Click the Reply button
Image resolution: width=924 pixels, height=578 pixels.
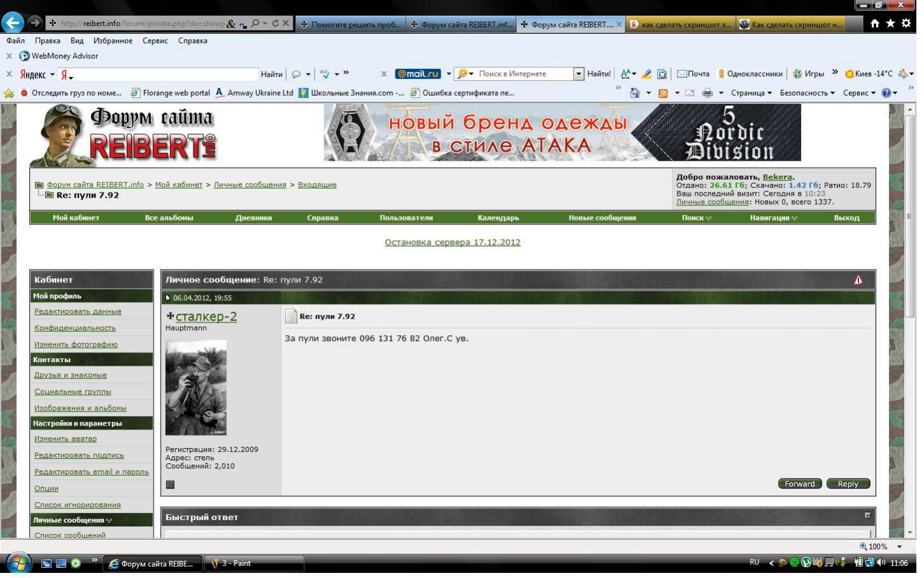[x=848, y=484]
